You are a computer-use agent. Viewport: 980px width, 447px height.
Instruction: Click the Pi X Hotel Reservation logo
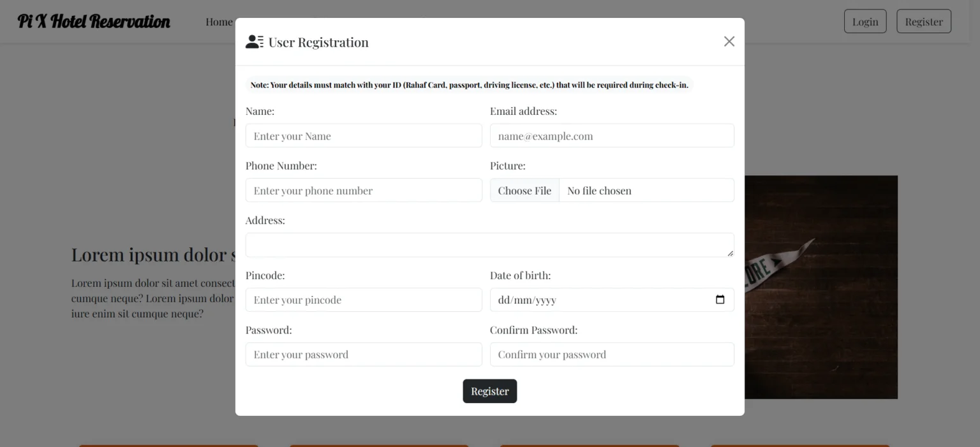[94, 21]
